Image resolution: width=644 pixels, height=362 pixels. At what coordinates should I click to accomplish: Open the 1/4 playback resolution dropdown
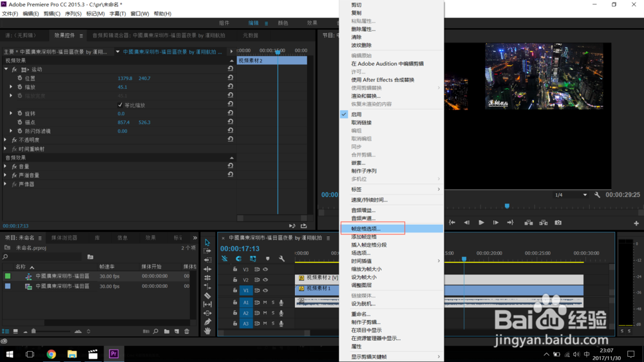point(571,195)
